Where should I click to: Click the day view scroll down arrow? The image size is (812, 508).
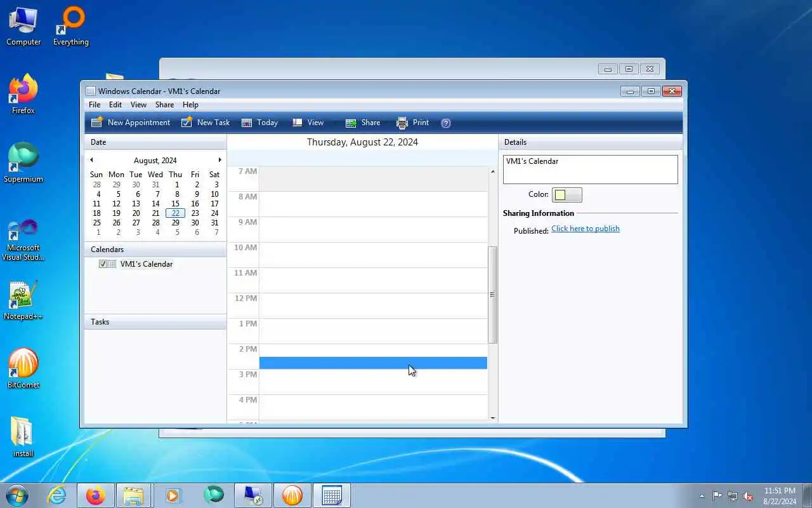pyautogui.click(x=493, y=418)
